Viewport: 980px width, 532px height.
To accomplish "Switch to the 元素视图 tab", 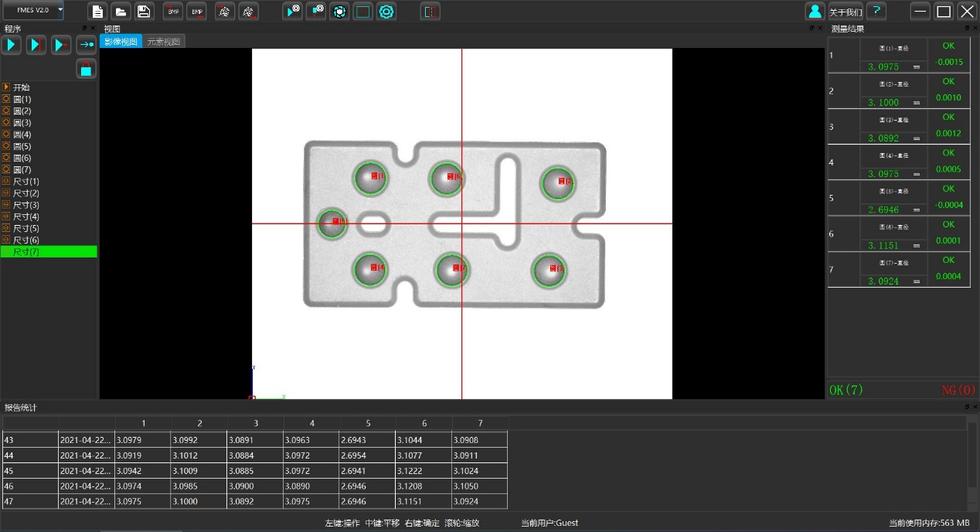I will click(164, 42).
